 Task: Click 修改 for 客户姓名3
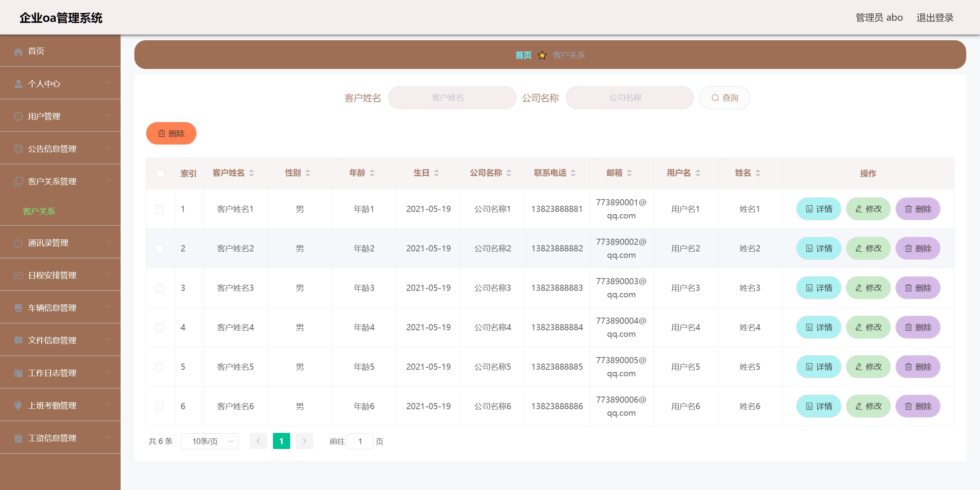pos(868,288)
